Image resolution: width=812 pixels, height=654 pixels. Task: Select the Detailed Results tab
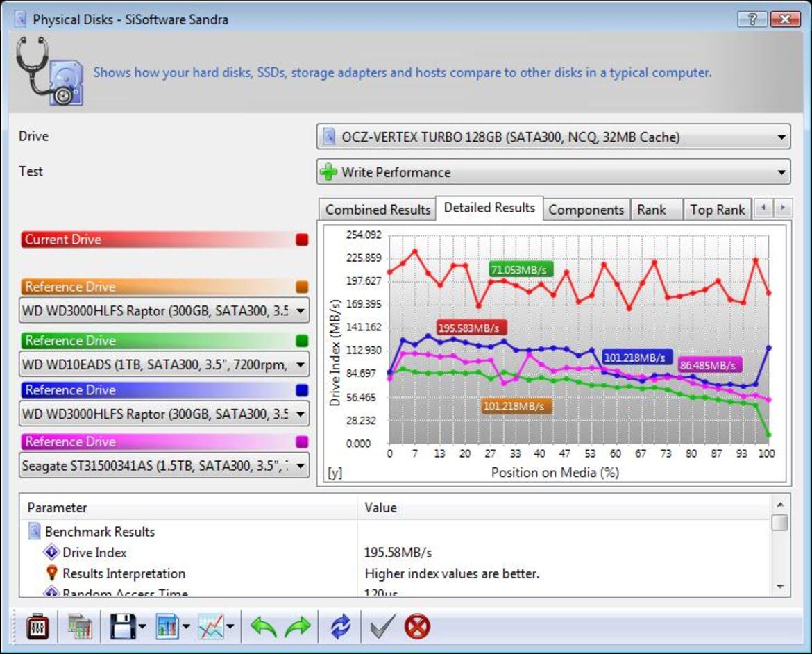click(489, 208)
